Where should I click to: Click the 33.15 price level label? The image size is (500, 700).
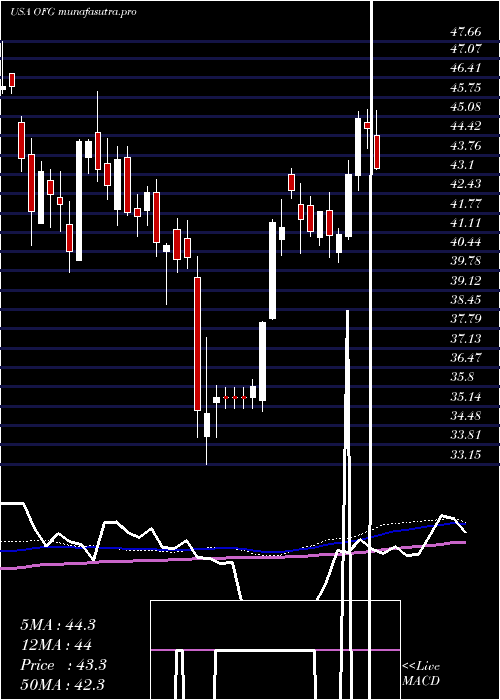coord(466,455)
